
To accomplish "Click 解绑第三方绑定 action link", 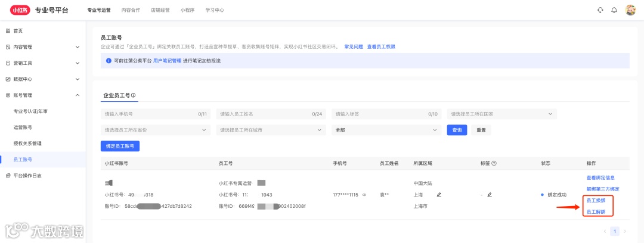I will pyautogui.click(x=603, y=189).
